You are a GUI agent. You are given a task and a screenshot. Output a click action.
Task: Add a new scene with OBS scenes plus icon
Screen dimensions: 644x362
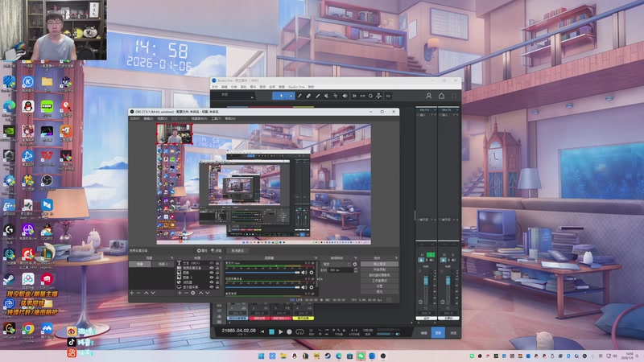click(x=132, y=293)
